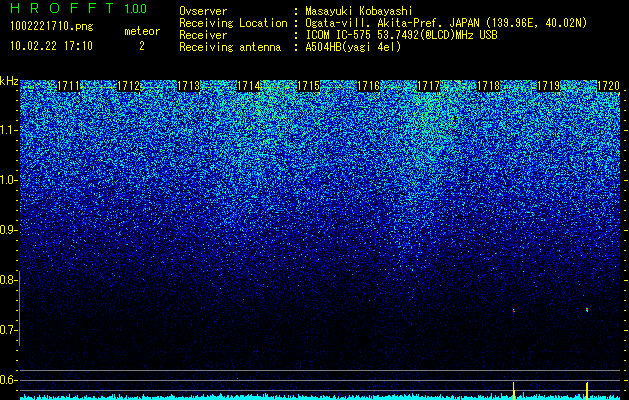
Task: Click the meteor echo dot near 1718
Action: click(513, 310)
